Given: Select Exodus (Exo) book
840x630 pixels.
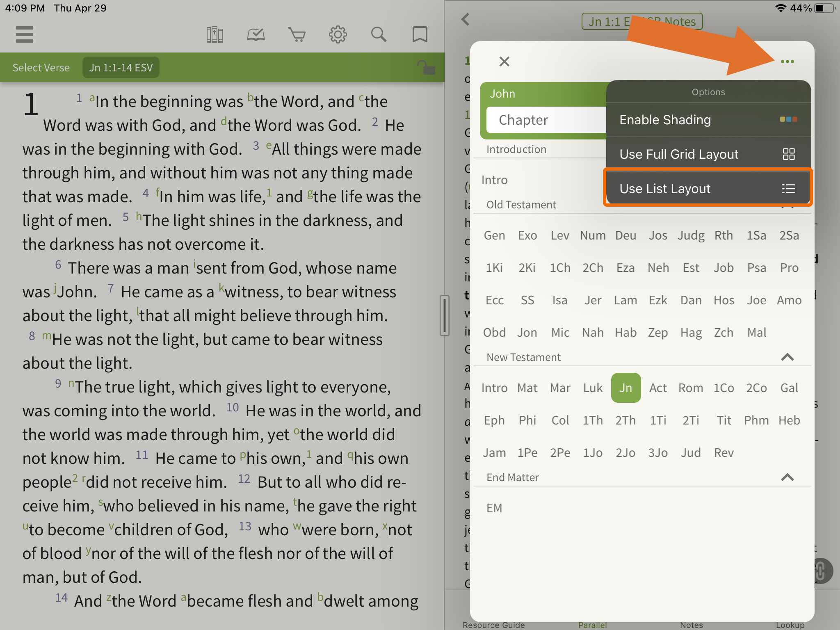Looking at the screenshot, I should [527, 235].
